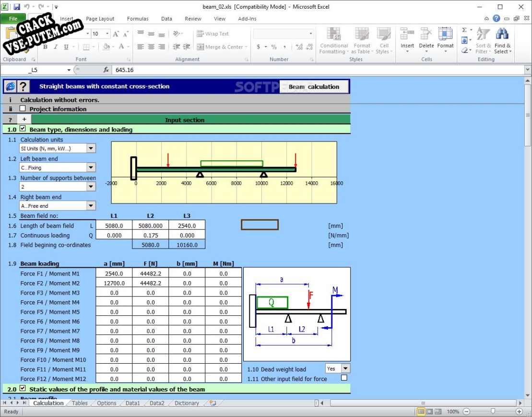Decrease font size with Shrink Font icon
The height and width of the screenshot is (417, 532).
click(126, 34)
